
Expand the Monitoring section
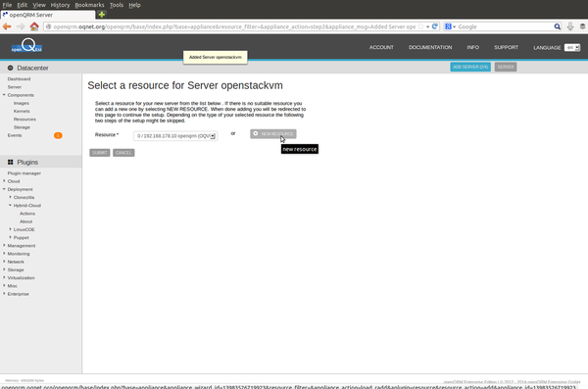pos(4,254)
